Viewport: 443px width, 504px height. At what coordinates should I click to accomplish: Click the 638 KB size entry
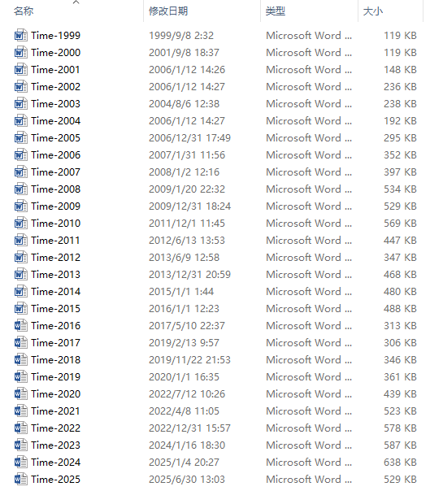click(x=400, y=463)
